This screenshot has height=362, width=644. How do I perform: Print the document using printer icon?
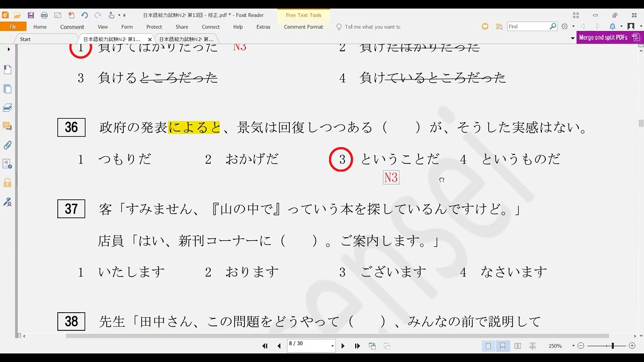coord(44,15)
